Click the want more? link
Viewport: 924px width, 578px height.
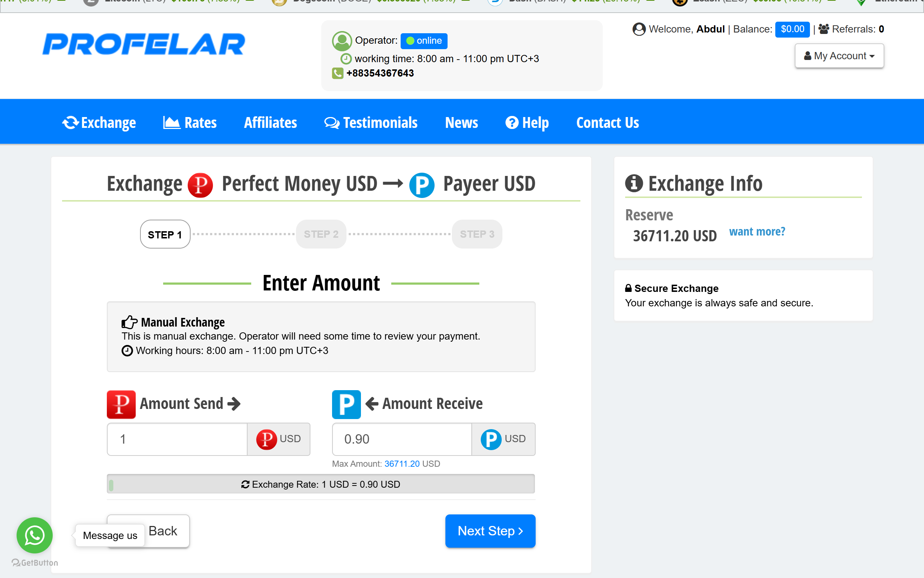pos(757,231)
